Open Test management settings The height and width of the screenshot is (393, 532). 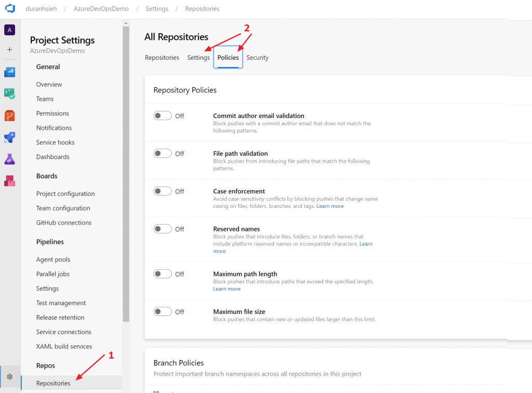coord(61,303)
